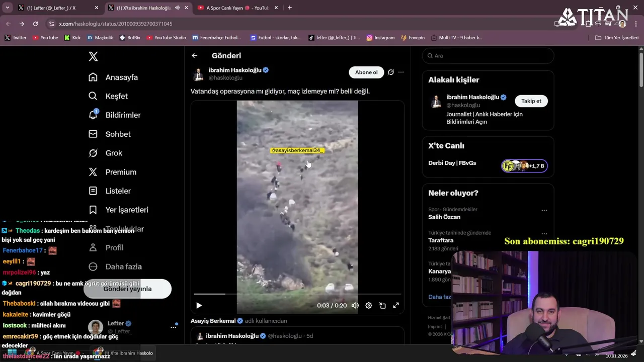The image size is (644, 362).
Task: Open options for Salih Özcan trend
Action: point(544,210)
